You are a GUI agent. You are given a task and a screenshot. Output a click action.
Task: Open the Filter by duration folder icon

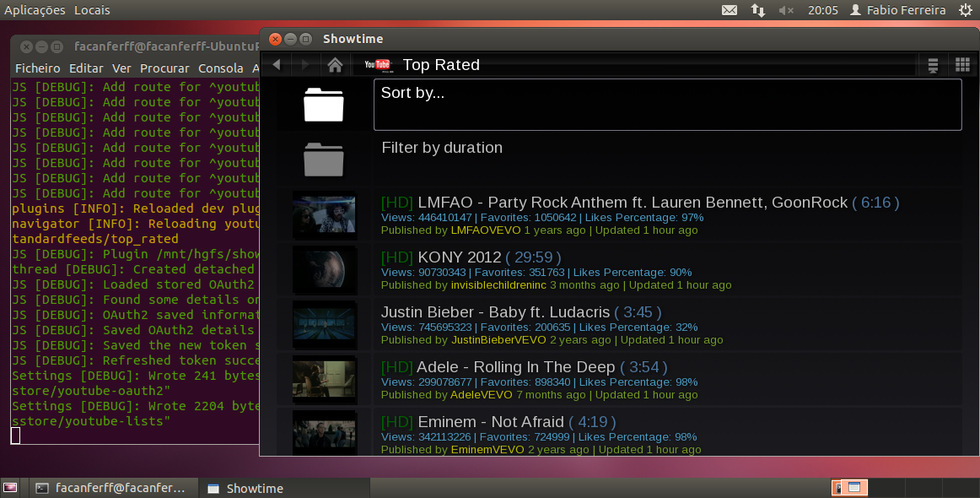[324, 160]
